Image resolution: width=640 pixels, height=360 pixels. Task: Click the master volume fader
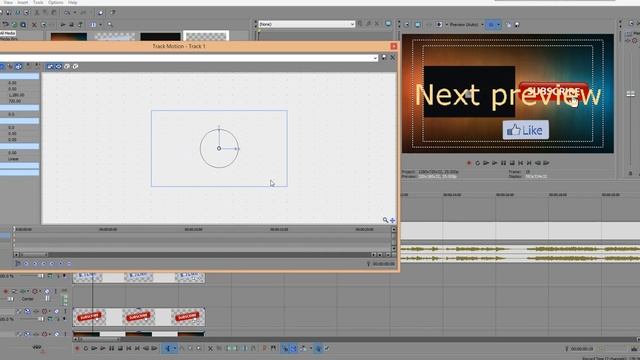point(631,94)
